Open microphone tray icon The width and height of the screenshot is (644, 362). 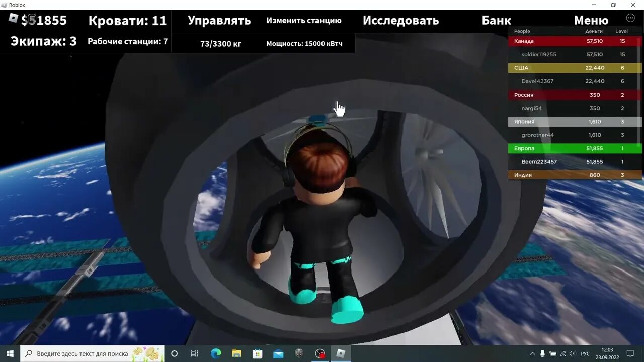point(542,353)
